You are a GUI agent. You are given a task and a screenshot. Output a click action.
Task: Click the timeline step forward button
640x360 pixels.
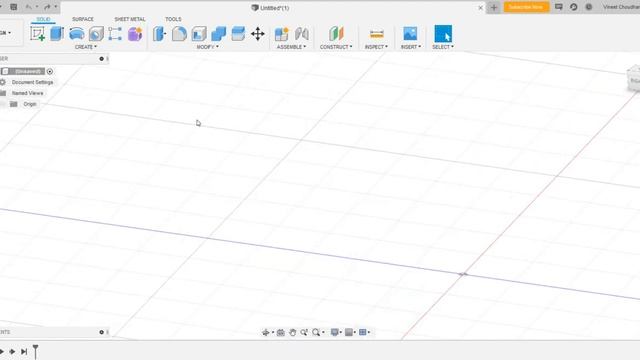12,351
